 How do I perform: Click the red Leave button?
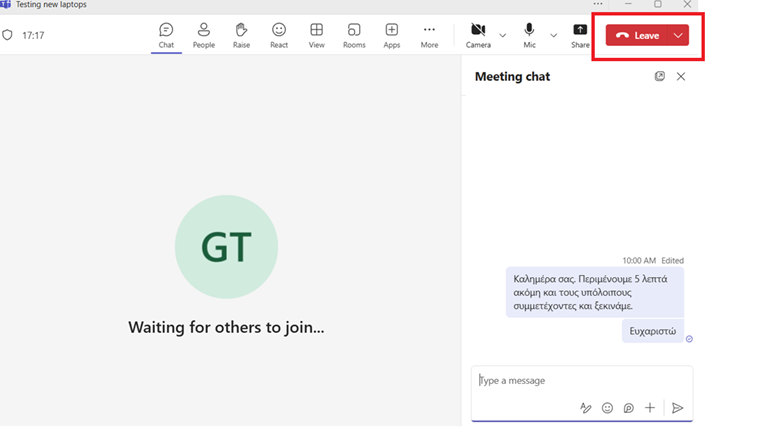coord(637,35)
